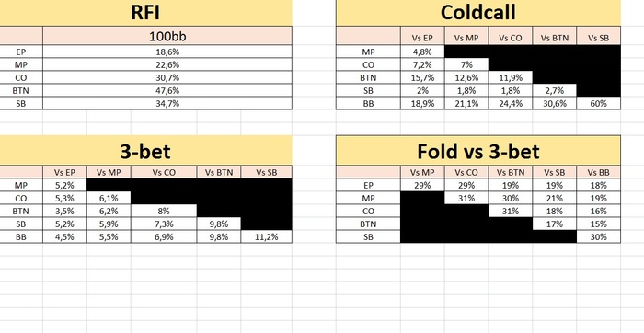Select BTN 3-bet vs CO 8% cell
Image resolution: width=644 pixels, height=333 pixels.
tap(164, 211)
